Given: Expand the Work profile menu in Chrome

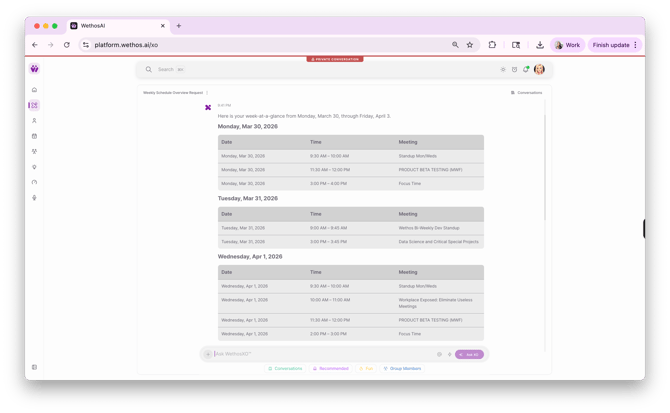Looking at the screenshot, I should click(567, 45).
